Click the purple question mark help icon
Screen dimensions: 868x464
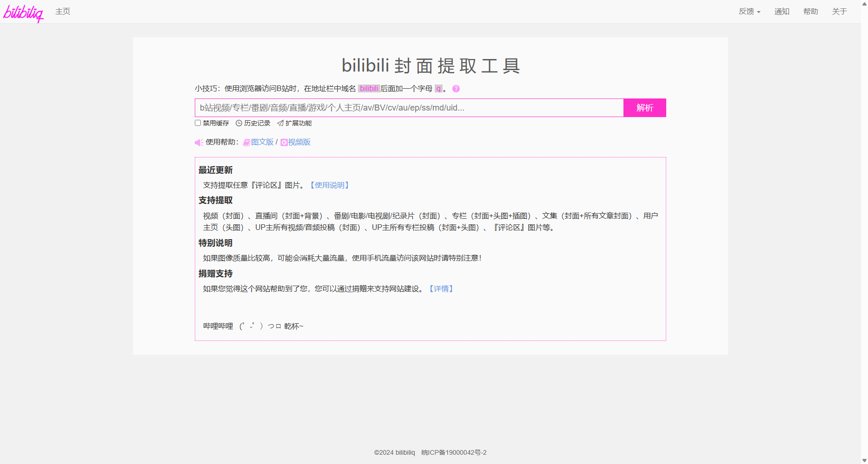pyautogui.click(x=456, y=89)
